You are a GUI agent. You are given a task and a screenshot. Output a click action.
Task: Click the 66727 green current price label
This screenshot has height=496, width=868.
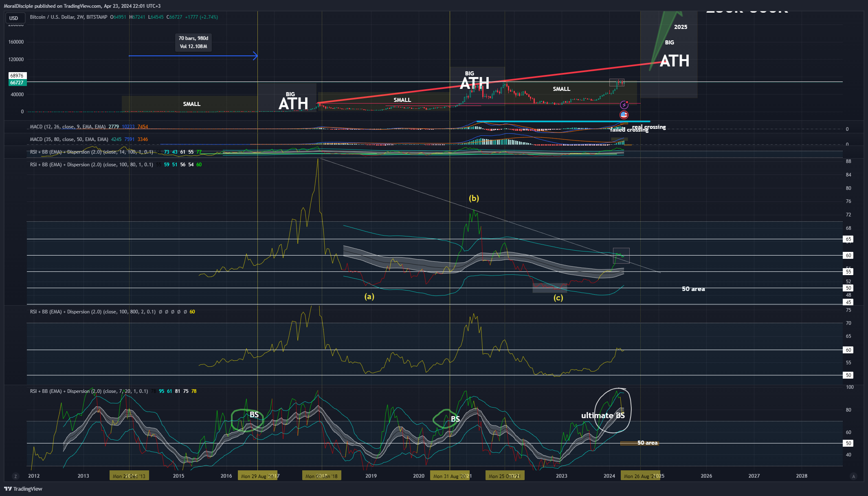coord(17,83)
